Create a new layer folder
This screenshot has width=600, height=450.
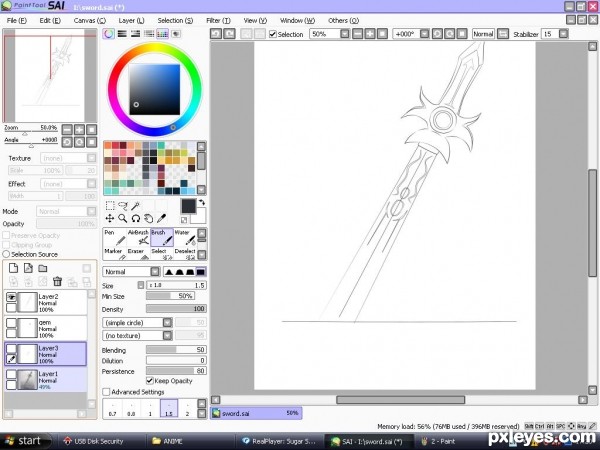pyautogui.click(x=42, y=268)
